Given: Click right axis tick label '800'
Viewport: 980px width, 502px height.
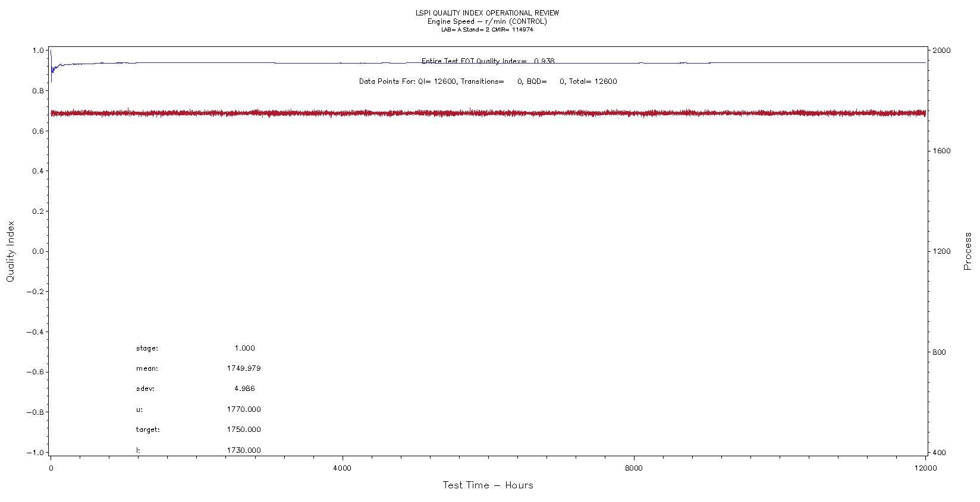Looking at the screenshot, I should point(939,352).
